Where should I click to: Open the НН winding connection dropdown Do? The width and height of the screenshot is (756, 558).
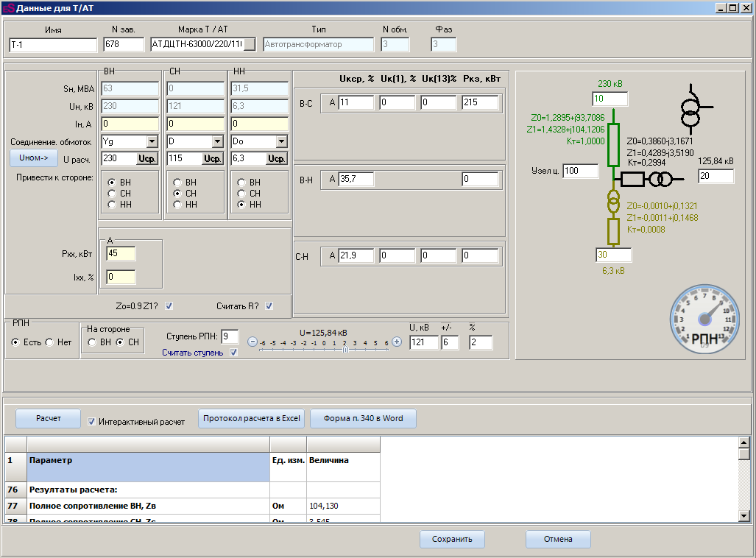tap(281, 141)
